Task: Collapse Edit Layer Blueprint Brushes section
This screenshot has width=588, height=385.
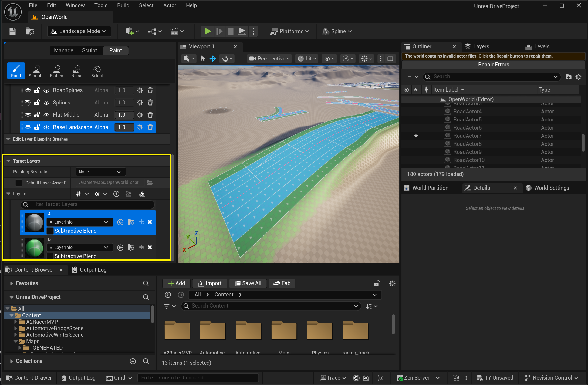Action: tap(8, 139)
